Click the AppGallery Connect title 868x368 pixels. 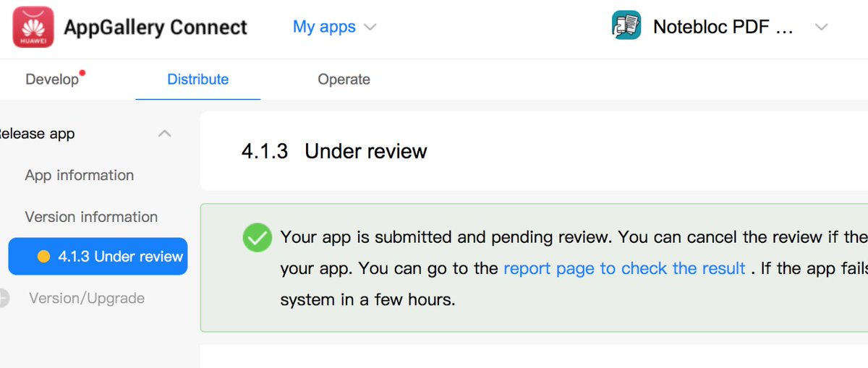[x=156, y=27]
